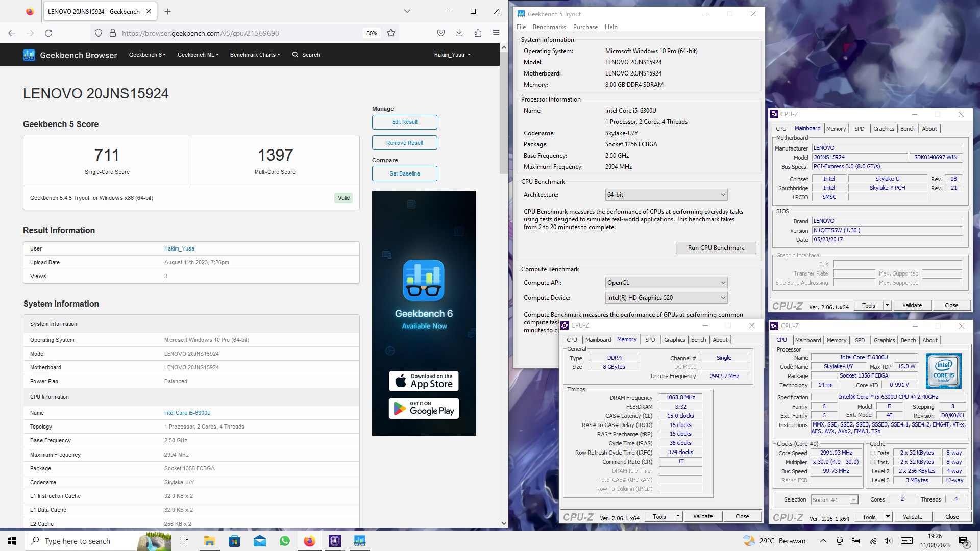Click the Firefox URL address bar
The image size is (980, 551).
pyautogui.click(x=240, y=33)
